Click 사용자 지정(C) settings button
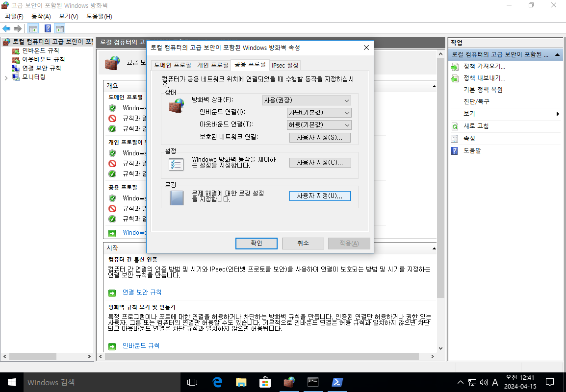The image size is (566, 392). [x=320, y=163]
